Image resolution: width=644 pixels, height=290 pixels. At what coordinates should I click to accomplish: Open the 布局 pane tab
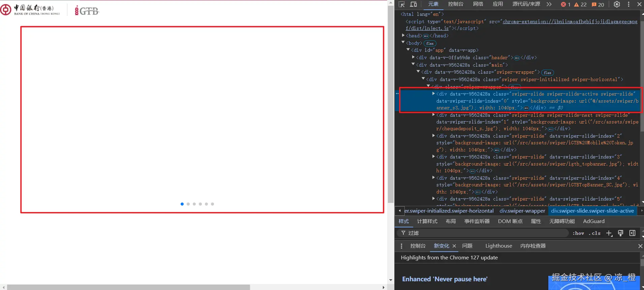(x=451, y=221)
